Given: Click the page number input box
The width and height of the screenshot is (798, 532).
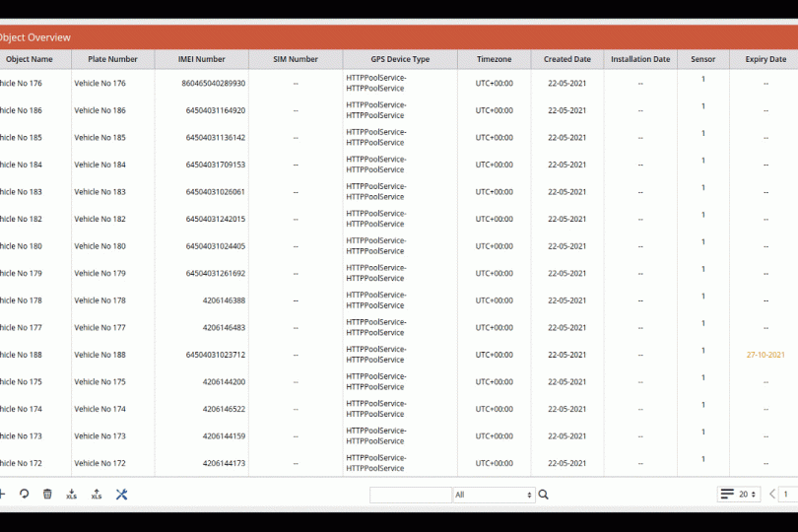Looking at the screenshot, I should 788,495.
